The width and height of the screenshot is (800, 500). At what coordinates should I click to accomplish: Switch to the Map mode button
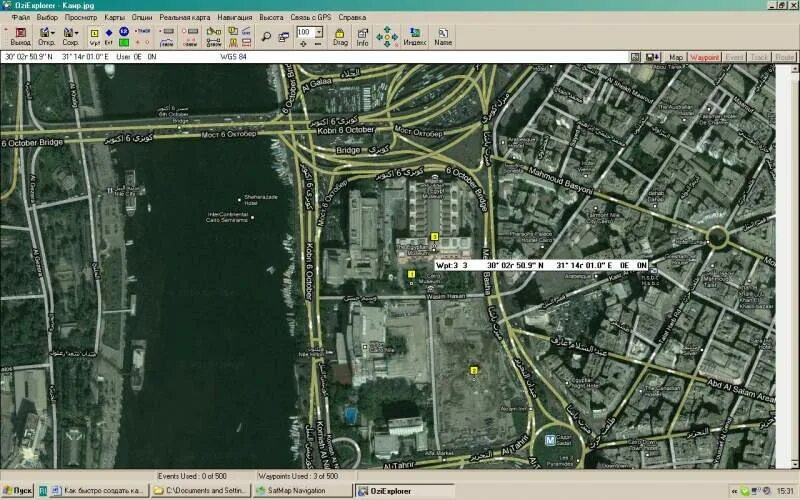tap(676, 57)
